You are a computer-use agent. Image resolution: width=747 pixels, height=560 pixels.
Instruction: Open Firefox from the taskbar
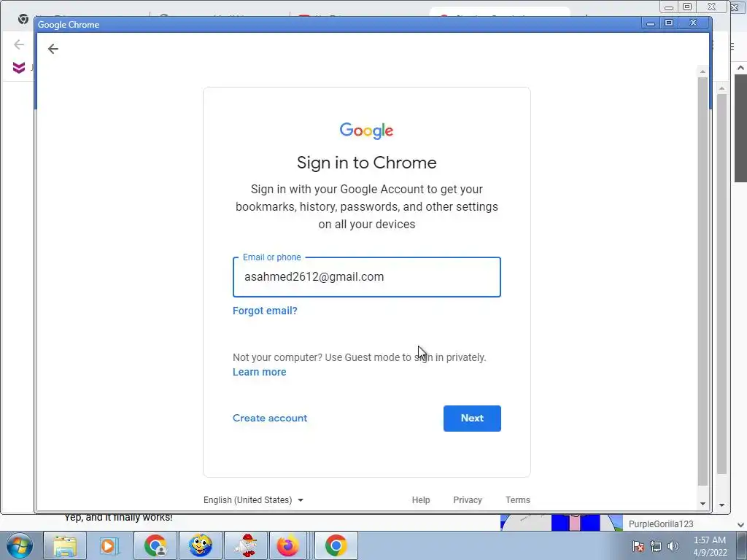pos(288,545)
